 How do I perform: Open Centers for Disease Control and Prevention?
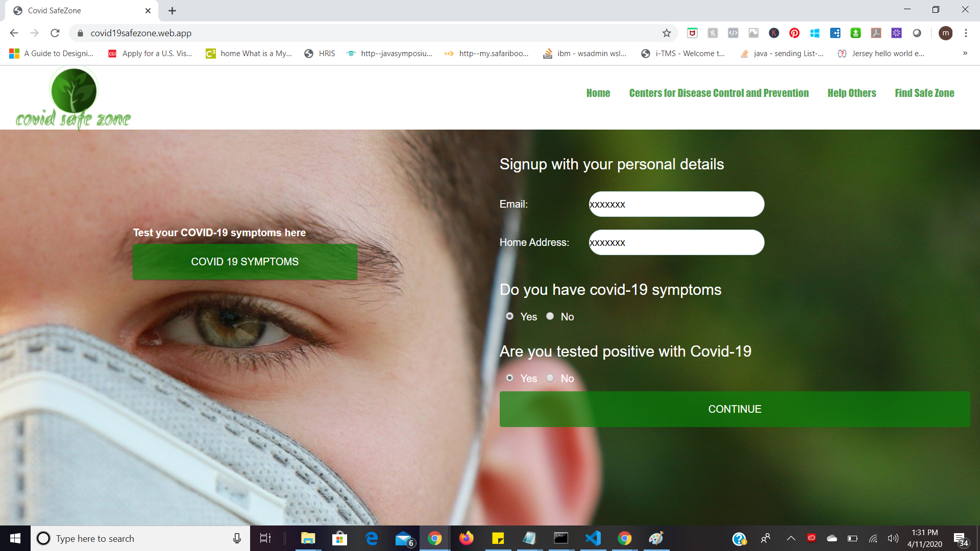[x=719, y=93]
